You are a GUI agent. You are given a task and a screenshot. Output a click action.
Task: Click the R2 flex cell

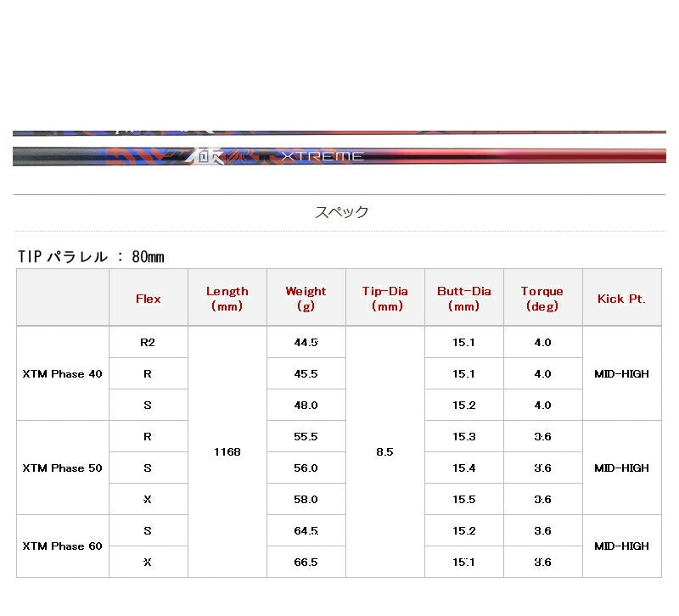tap(148, 343)
